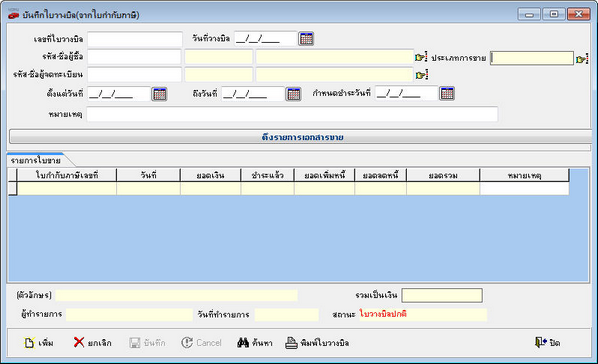Viewport: 598px width, 364px height.
Task: Open ประเภทการขาย lookup hand icon
Action: [x=582, y=59]
